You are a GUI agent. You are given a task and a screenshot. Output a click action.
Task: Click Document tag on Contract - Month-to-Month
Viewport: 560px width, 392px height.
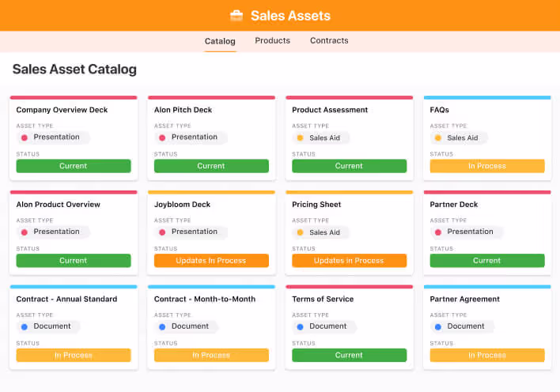click(190, 326)
